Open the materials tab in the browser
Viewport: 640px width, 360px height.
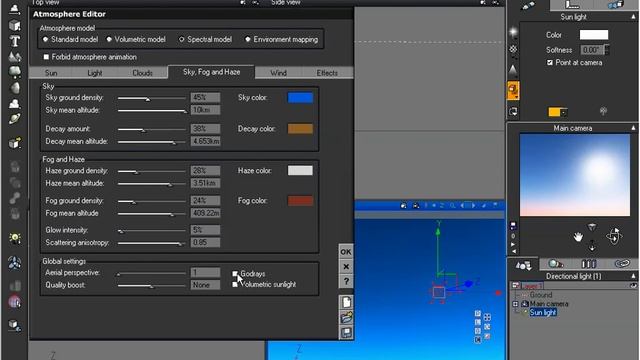(x=556, y=264)
